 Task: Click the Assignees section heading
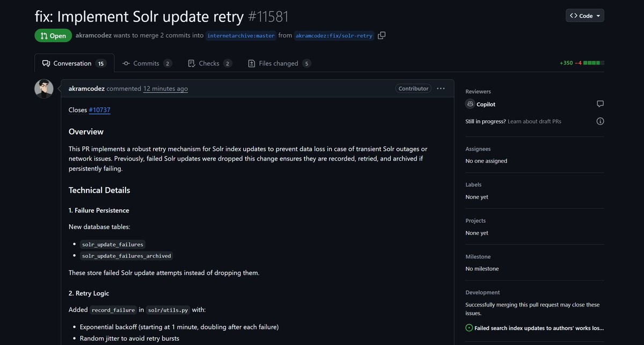click(x=478, y=149)
